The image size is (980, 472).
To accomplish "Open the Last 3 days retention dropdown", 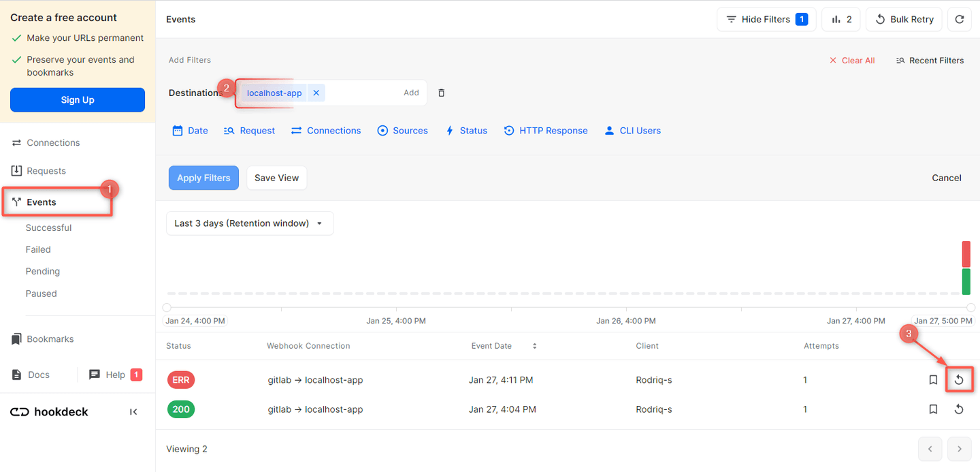I will [x=250, y=223].
